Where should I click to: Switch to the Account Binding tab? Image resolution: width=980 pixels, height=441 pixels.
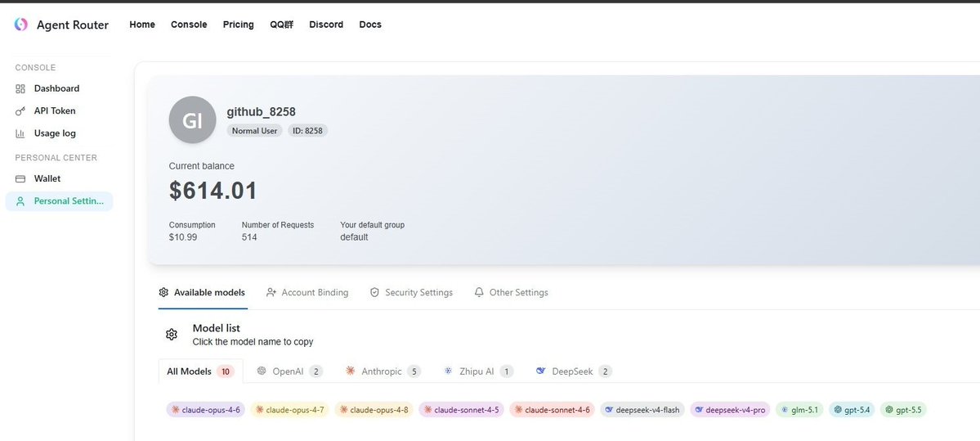click(307, 292)
